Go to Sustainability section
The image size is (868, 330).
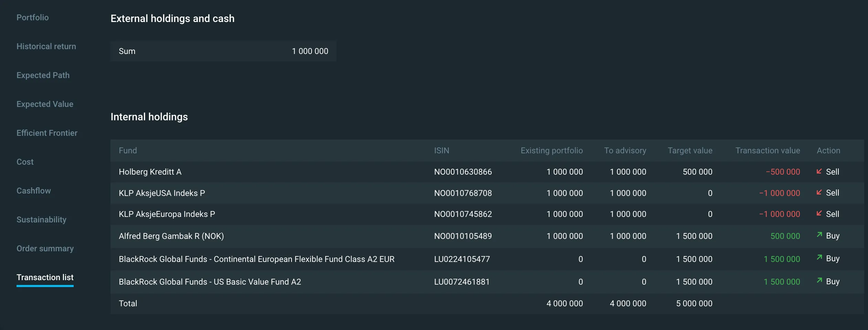tap(41, 220)
